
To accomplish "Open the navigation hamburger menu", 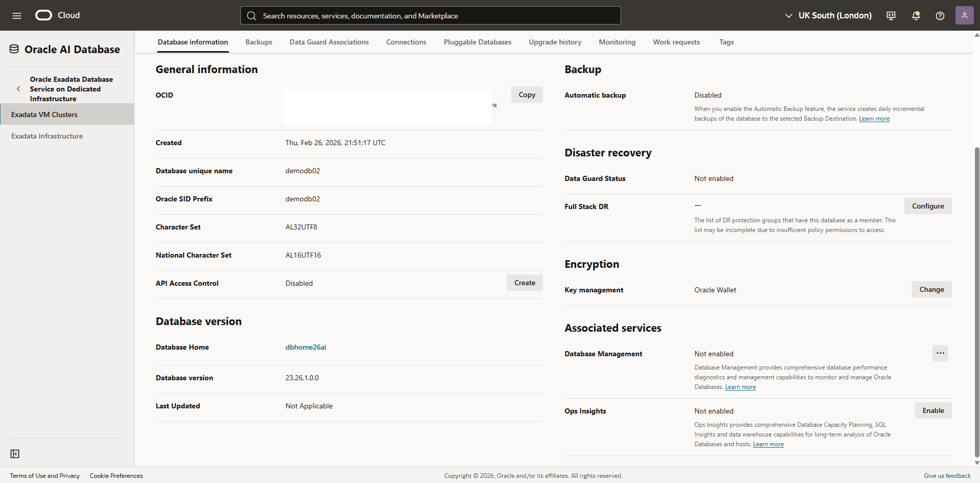I will pyautogui.click(x=17, y=15).
